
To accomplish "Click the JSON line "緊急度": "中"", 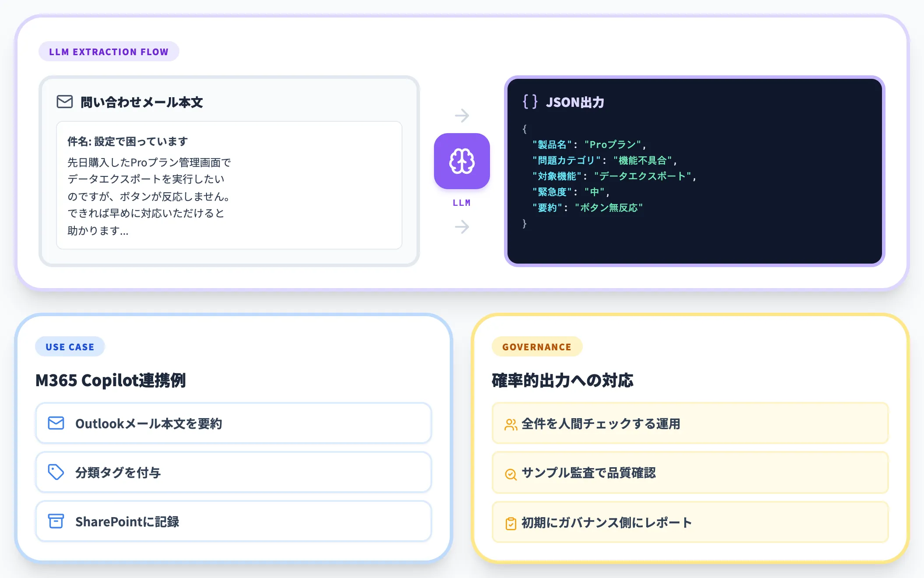I will [x=571, y=192].
